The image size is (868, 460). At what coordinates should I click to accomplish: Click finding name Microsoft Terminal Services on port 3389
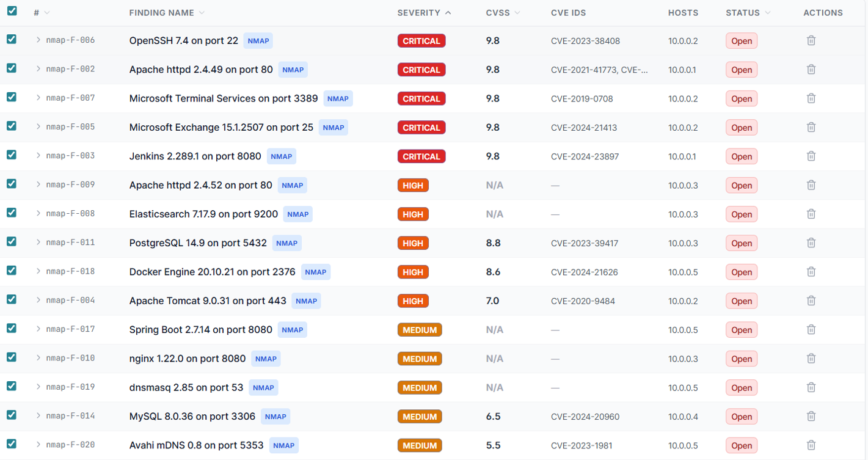(x=224, y=98)
